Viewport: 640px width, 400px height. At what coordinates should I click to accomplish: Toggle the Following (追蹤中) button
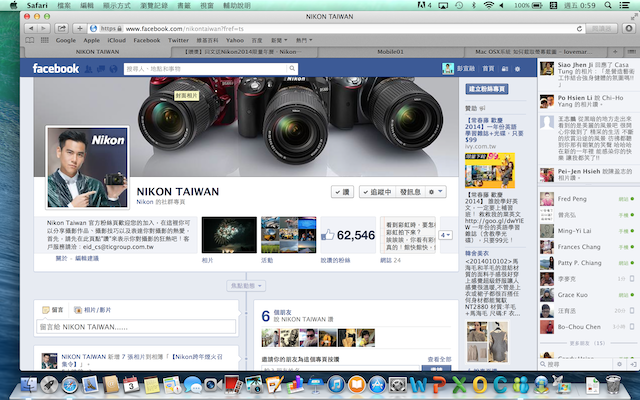(x=377, y=192)
